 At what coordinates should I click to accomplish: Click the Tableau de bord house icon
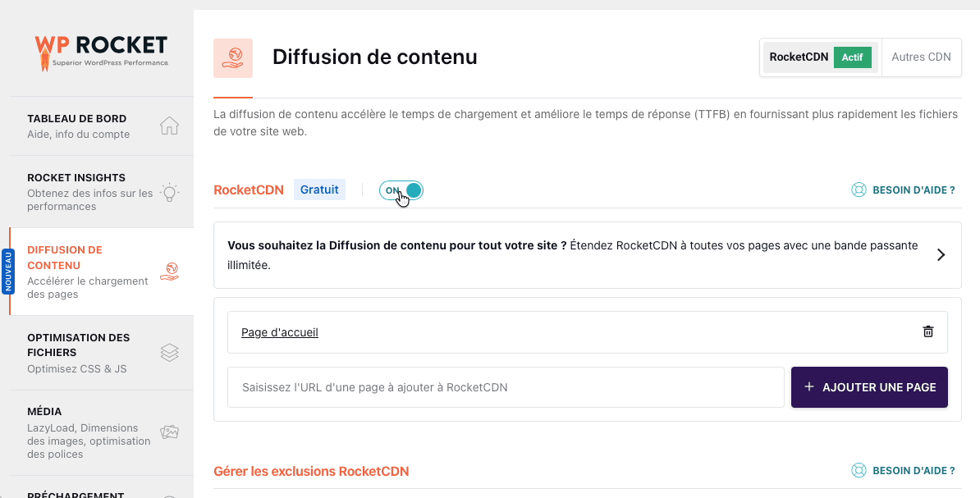tap(169, 126)
